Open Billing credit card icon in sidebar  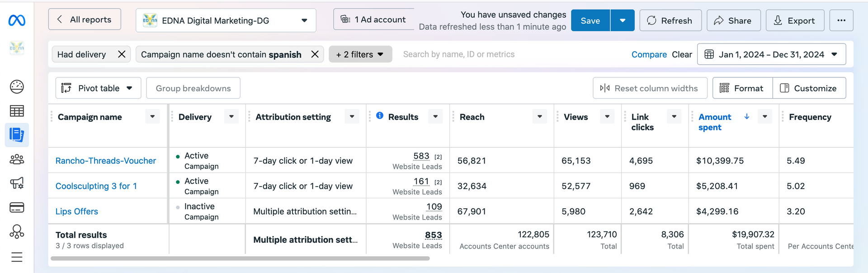tap(17, 208)
